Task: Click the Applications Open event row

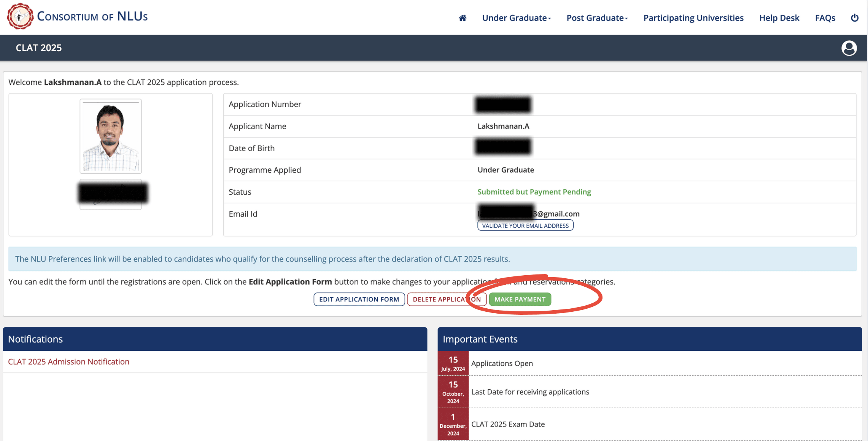Action: [650, 363]
